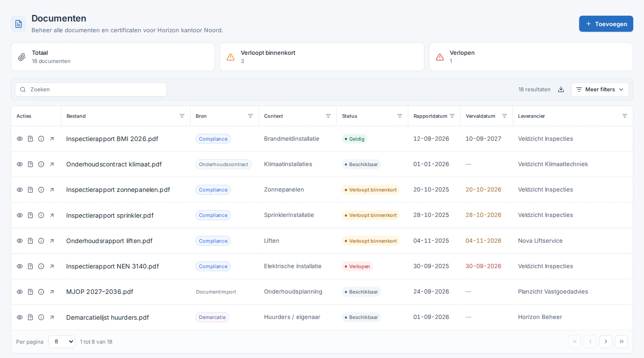
Task: View Inspectierapport sprinkler.pdf with eye icon
Action: click(20, 215)
